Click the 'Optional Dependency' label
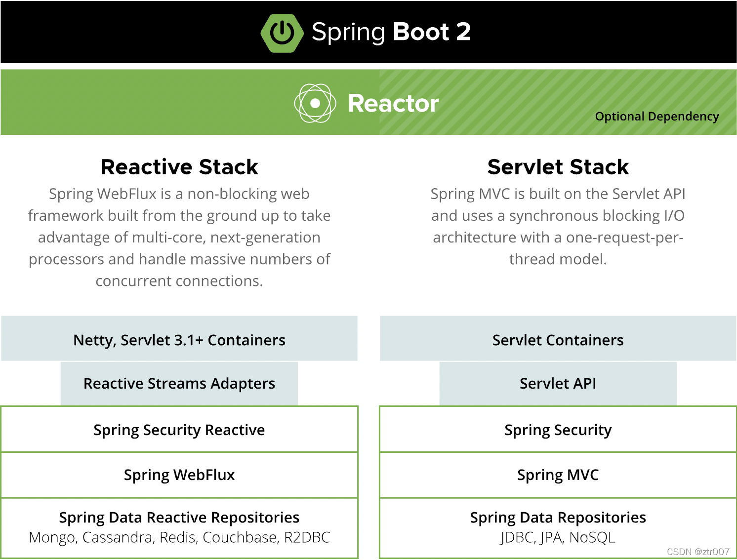Viewport: 737px width, 560px height. pyautogui.click(x=657, y=117)
